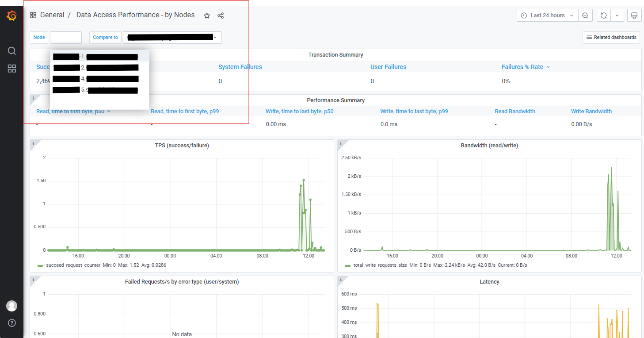Viewport: 644px width, 338px height.
Task: Click the info icon on the TPS panel
Action: pos(33,143)
